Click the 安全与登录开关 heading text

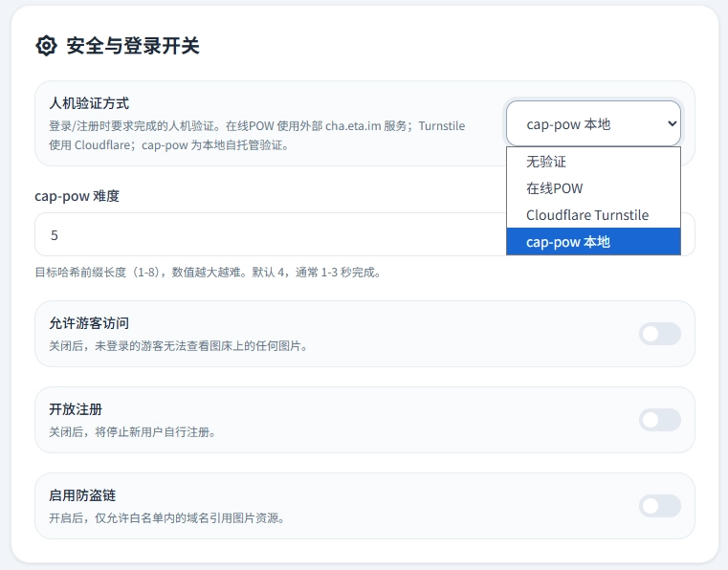pos(133,46)
